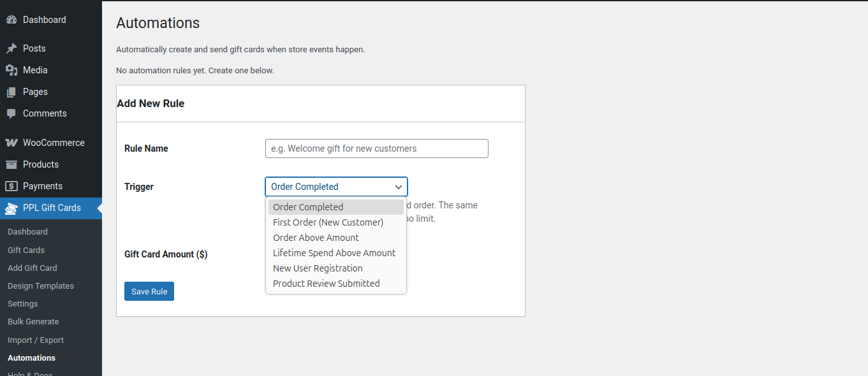The width and height of the screenshot is (868, 376).
Task: Click the Dashboard gauge icon in sidebar
Action: tap(11, 20)
